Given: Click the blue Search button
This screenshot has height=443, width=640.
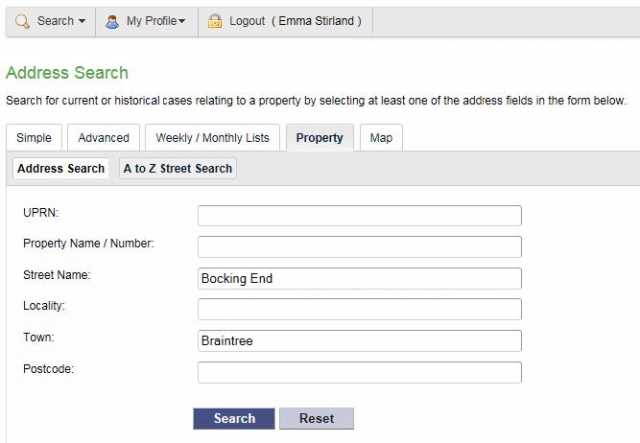Looking at the screenshot, I should [234, 419].
